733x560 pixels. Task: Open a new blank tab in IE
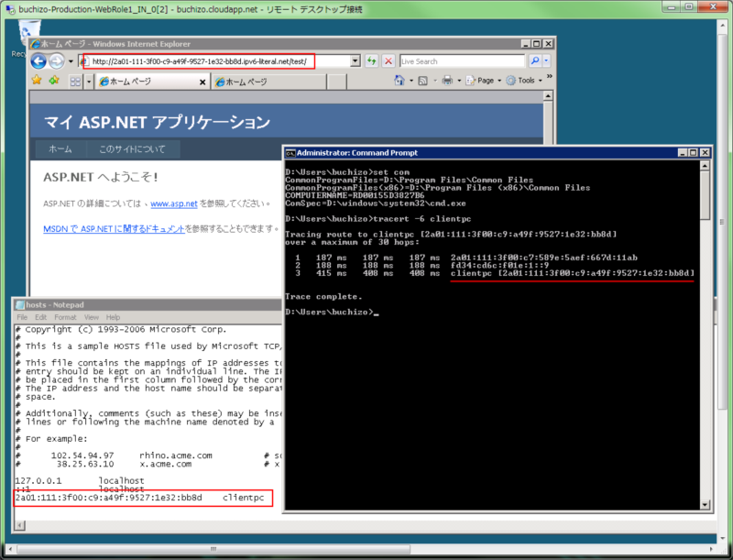(x=336, y=82)
